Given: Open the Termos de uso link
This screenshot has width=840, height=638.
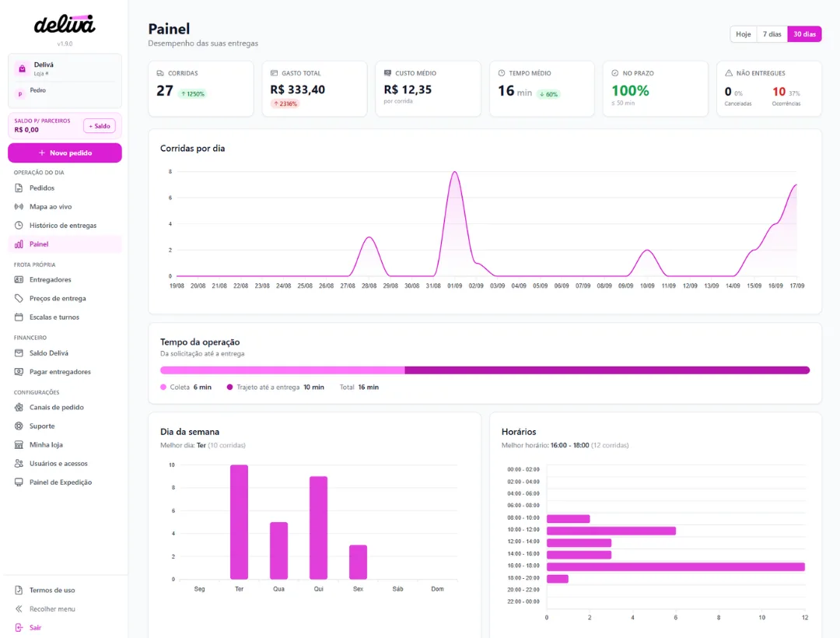Looking at the screenshot, I should 52,591.
